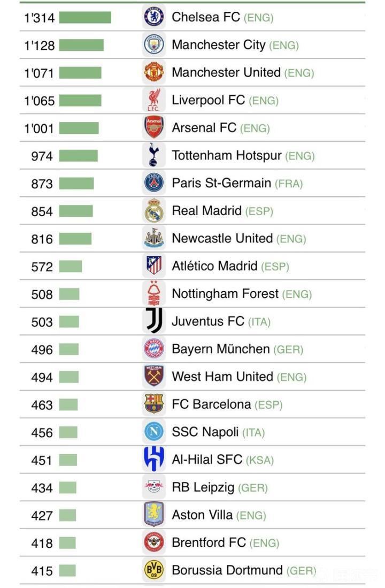Click the Tottenham Hotspur cockerel logo
The height and width of the screenshot is (588, 385).
(x=154, y=156)
